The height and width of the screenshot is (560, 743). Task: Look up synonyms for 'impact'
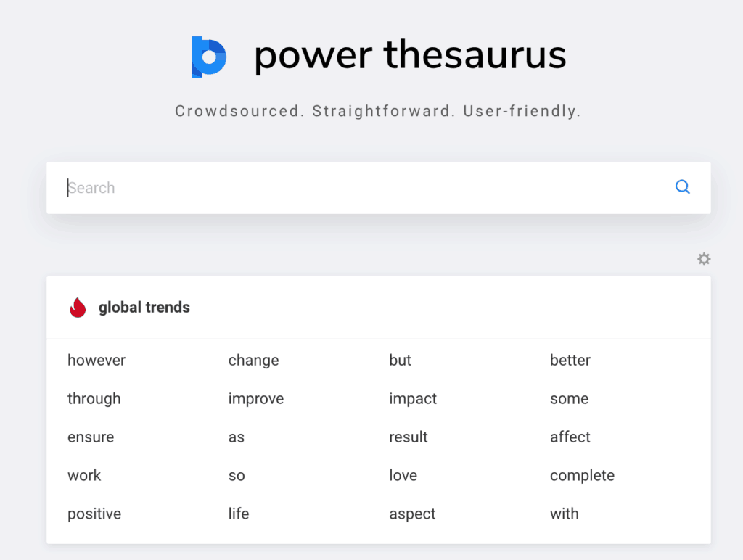coord(413,398)
